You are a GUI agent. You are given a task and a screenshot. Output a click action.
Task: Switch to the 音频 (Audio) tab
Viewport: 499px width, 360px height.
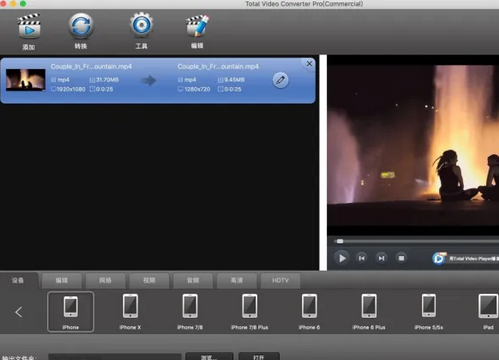point(193,281)
